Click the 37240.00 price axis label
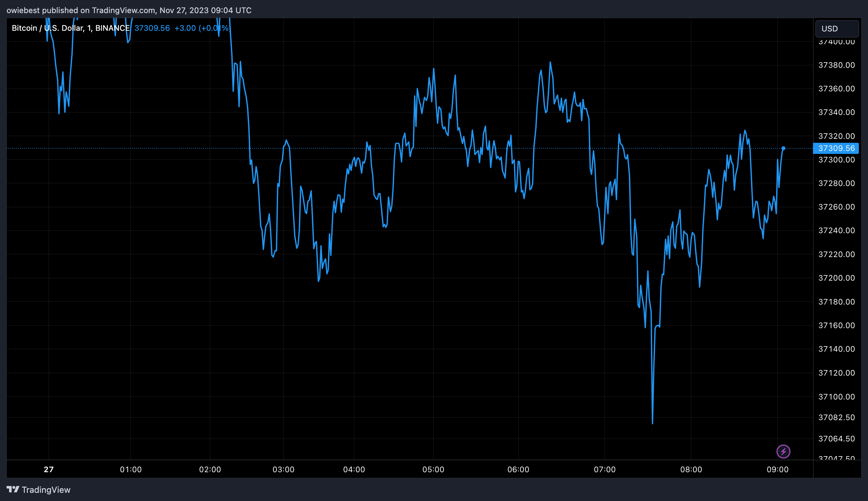Screen dimensions: 868x501 point(837,230)
